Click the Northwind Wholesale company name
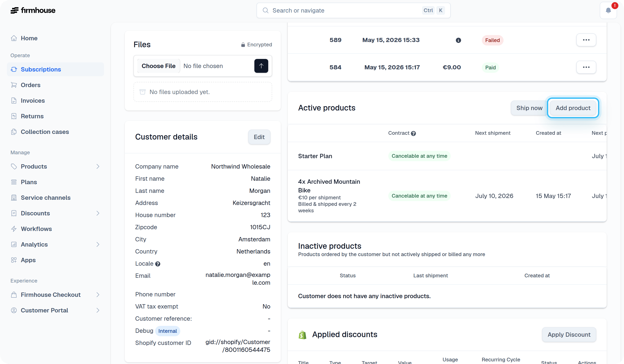This screenshot has height=364, width=624. coord(240,166)
